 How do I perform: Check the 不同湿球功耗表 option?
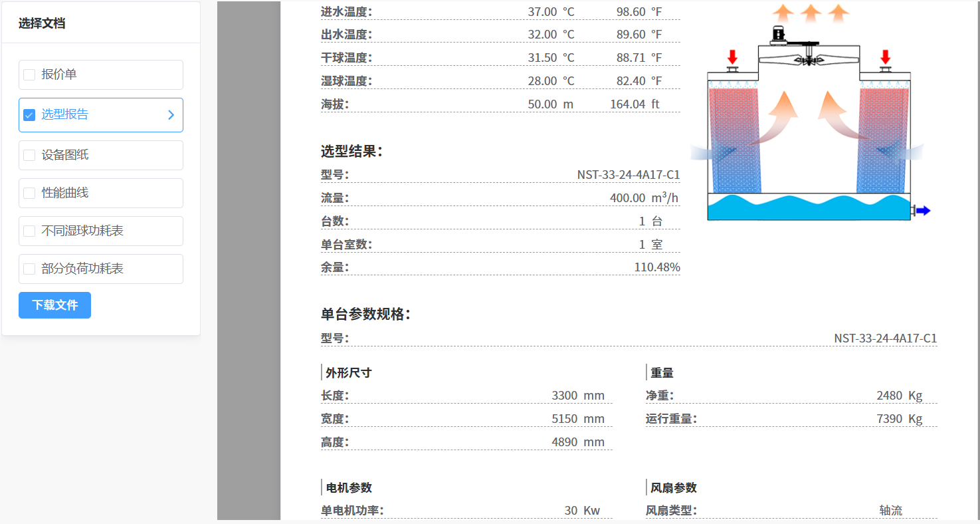pos(29,231)
